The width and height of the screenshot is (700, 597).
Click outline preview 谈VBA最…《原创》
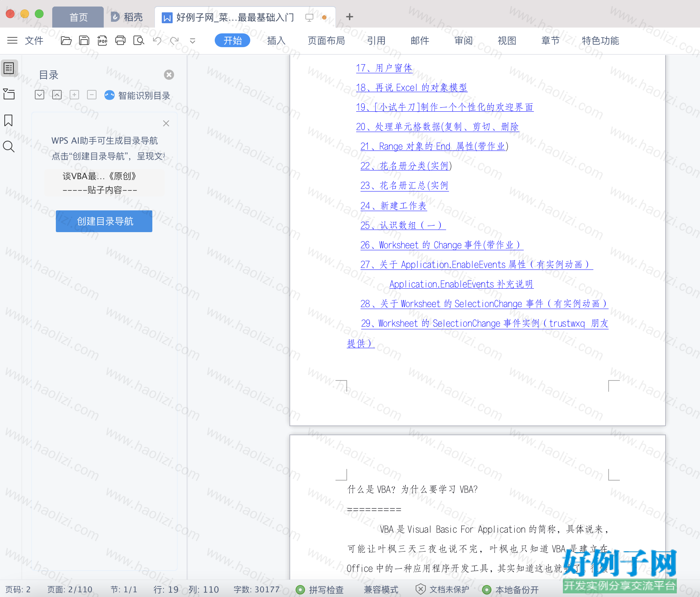99,176
